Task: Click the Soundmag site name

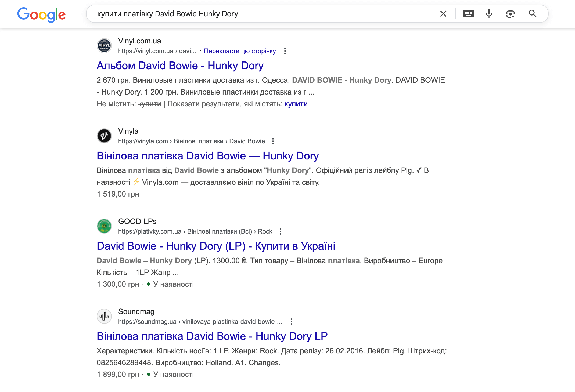Action: click(136, 312)
